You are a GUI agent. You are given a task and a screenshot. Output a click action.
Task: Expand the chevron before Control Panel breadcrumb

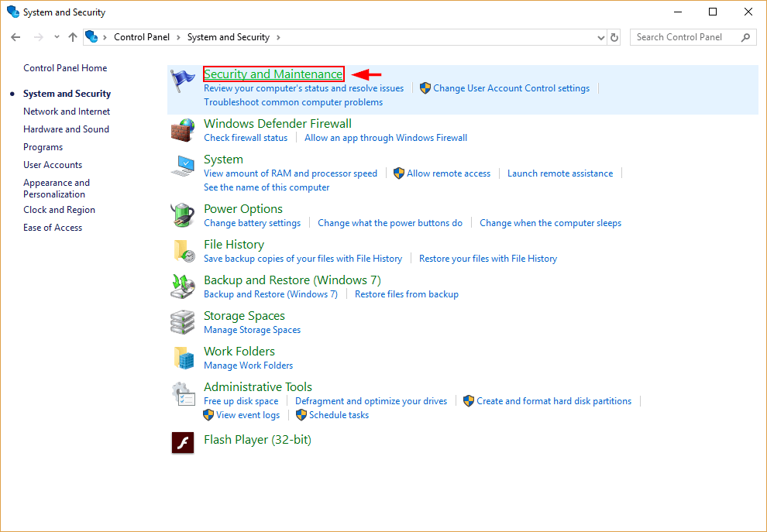tap(105, 37)
